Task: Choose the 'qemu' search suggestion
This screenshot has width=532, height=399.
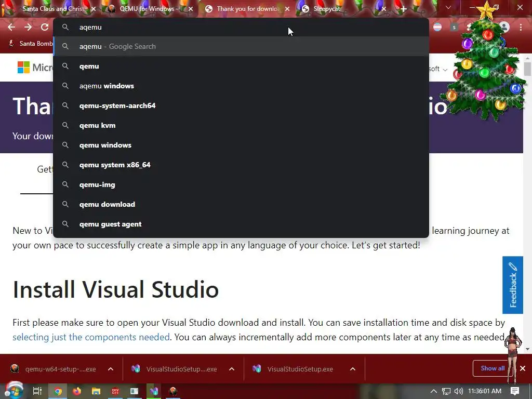Action: click(x=241, y=66)
